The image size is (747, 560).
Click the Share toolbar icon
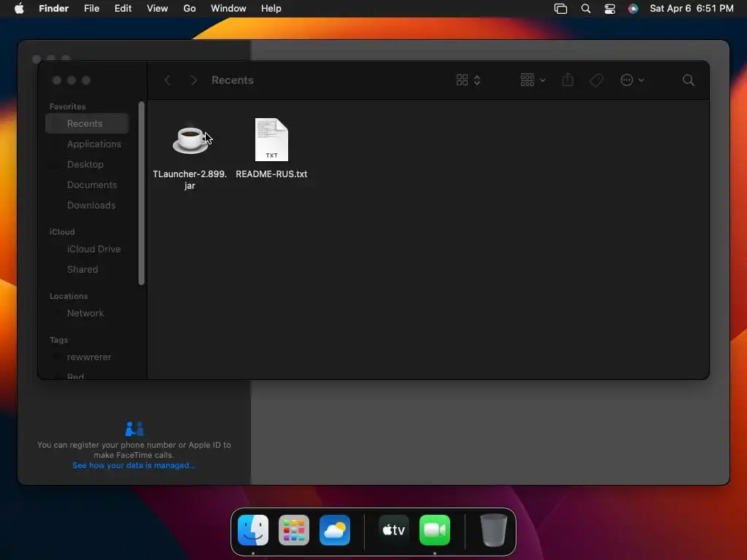click(568, 80)
